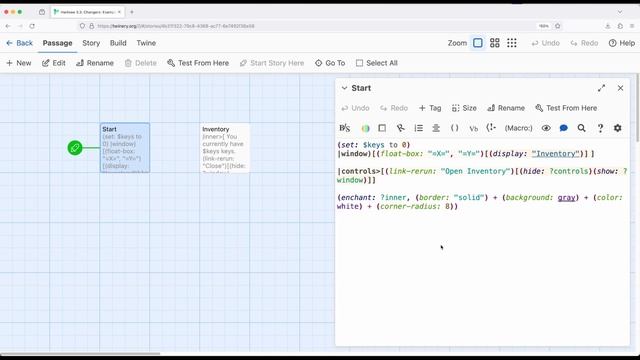Insert a list via the list icon

pyautogui.click(x=418, y=128)
